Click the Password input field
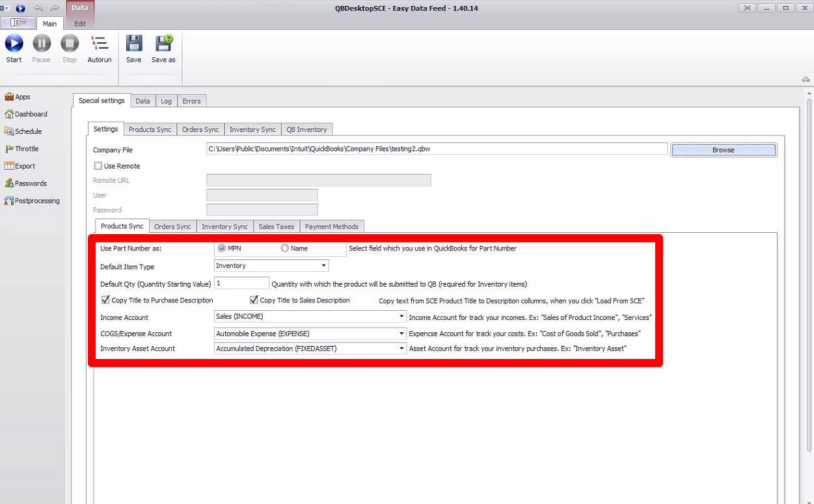 pos(262,210)
